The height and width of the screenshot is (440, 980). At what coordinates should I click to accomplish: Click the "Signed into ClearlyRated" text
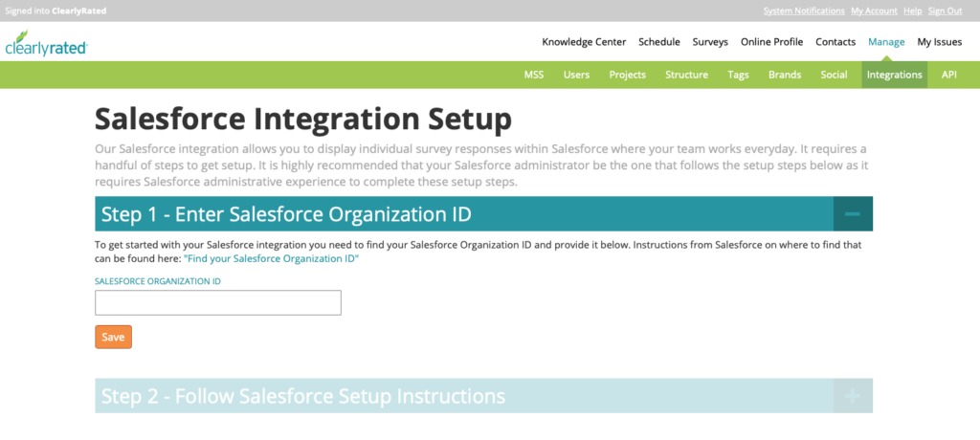[x=56, y=11]
